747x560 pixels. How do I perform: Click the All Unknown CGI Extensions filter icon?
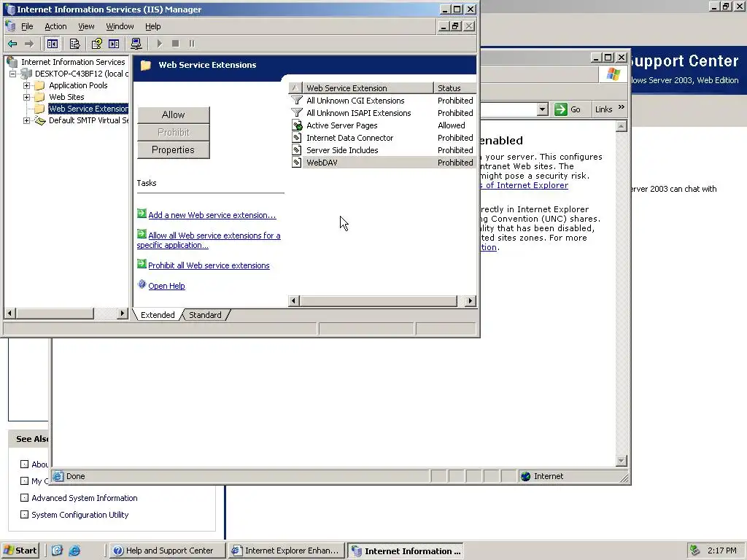tap(297, 101)
